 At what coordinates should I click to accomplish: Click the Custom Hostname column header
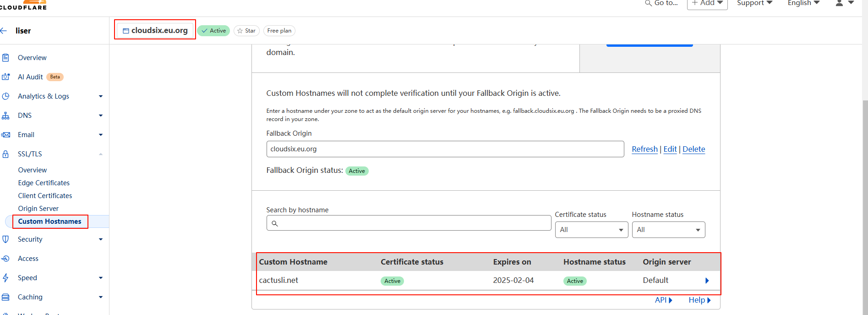tap(293, 262)
